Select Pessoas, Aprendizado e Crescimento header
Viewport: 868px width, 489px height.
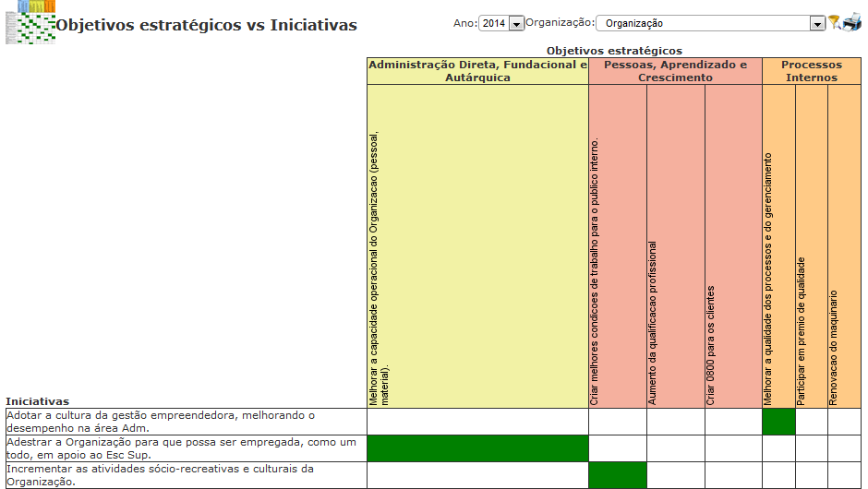coord(675,71)
